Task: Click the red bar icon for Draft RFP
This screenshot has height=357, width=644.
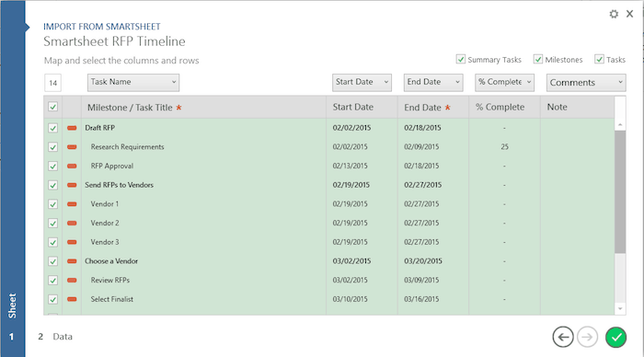Action: pyautogui.click(x=72, y=128)
